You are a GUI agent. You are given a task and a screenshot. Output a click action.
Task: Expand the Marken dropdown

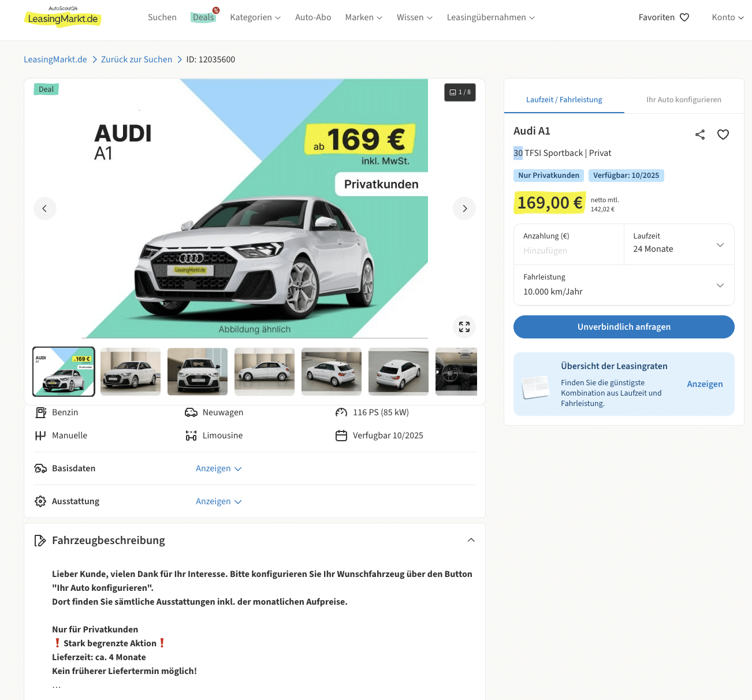click(x=364, y=17)
